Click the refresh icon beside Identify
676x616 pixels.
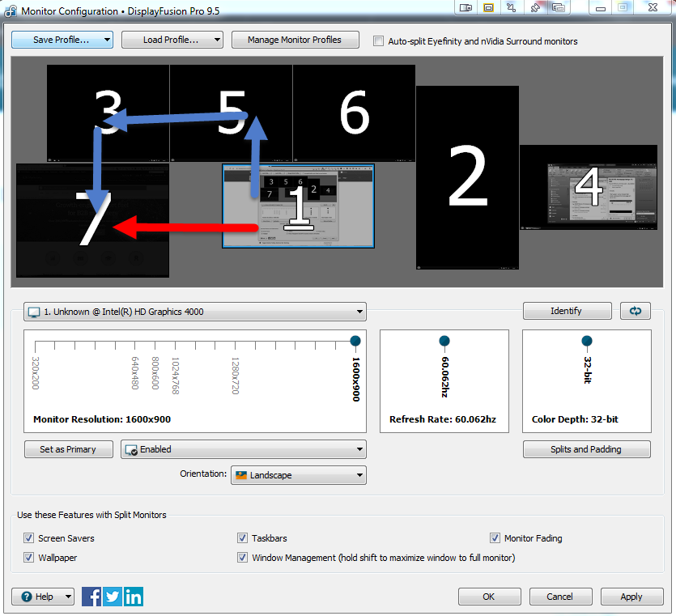(x=636, y=311)
